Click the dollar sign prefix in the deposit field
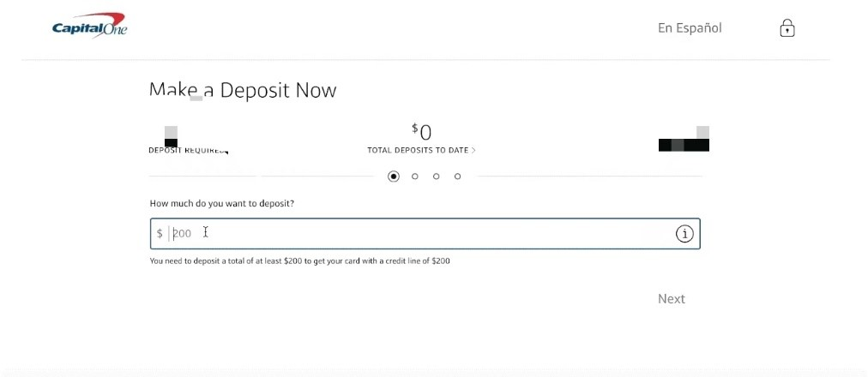The image size is (868, 377). (160, 234)
